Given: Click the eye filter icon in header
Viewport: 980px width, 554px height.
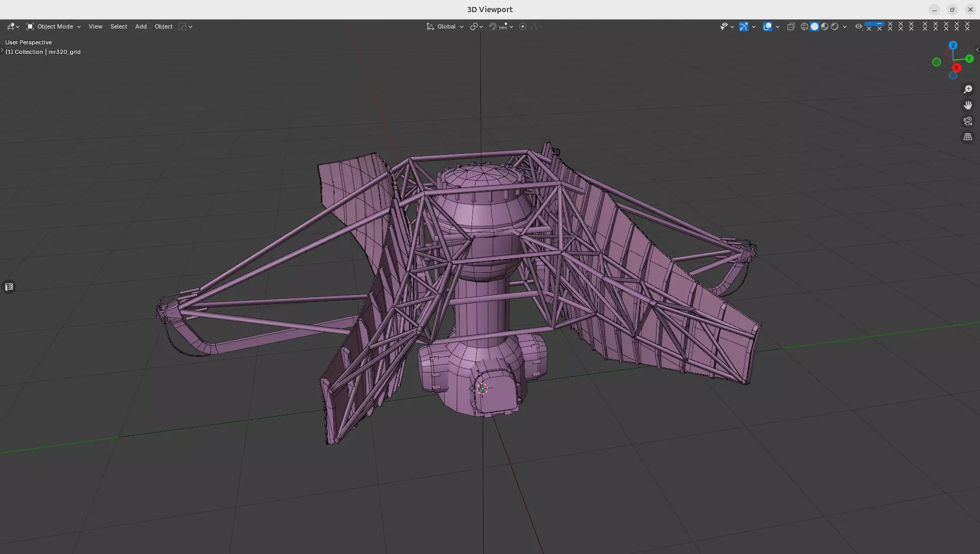Looking at the screenshot, I should tap(858, 26).
